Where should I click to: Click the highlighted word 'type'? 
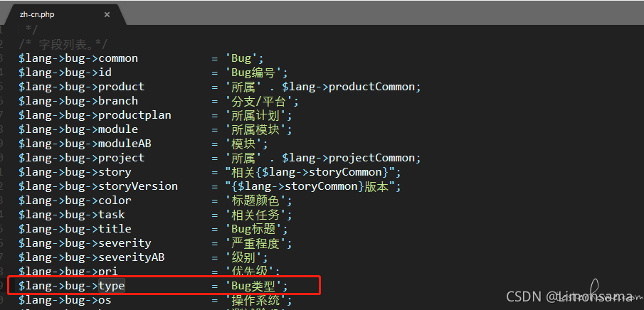(112, 285)
